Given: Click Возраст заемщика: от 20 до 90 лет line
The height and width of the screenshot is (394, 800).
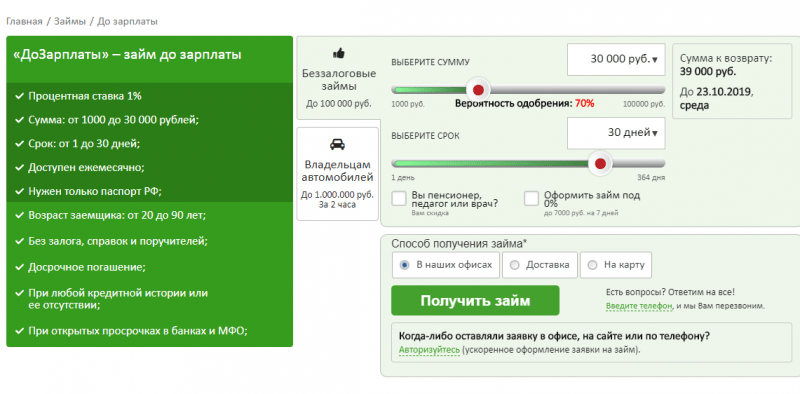Looking at the screenshot, I should tap(117, 215).
